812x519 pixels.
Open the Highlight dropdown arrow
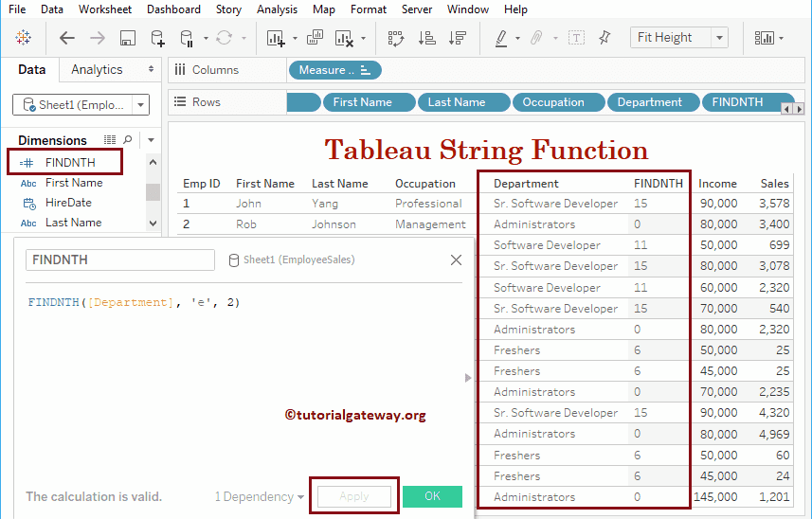click(516, 38)
